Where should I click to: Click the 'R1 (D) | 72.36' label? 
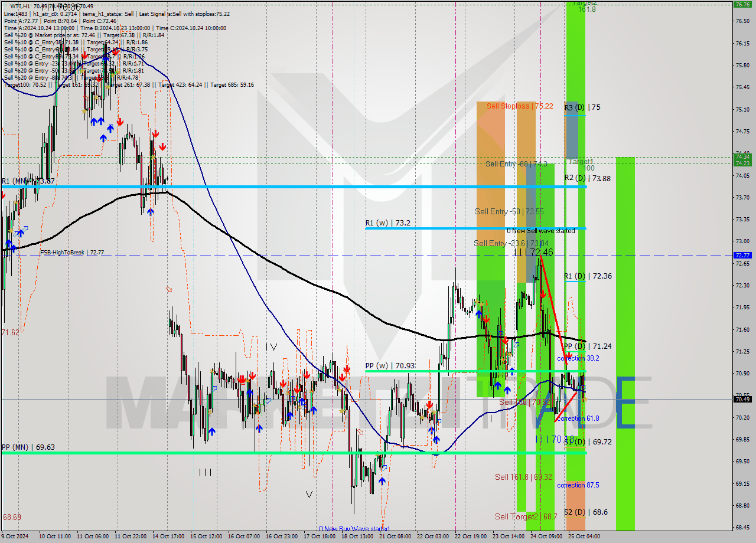pyautogui.click(x=588, y=276)
